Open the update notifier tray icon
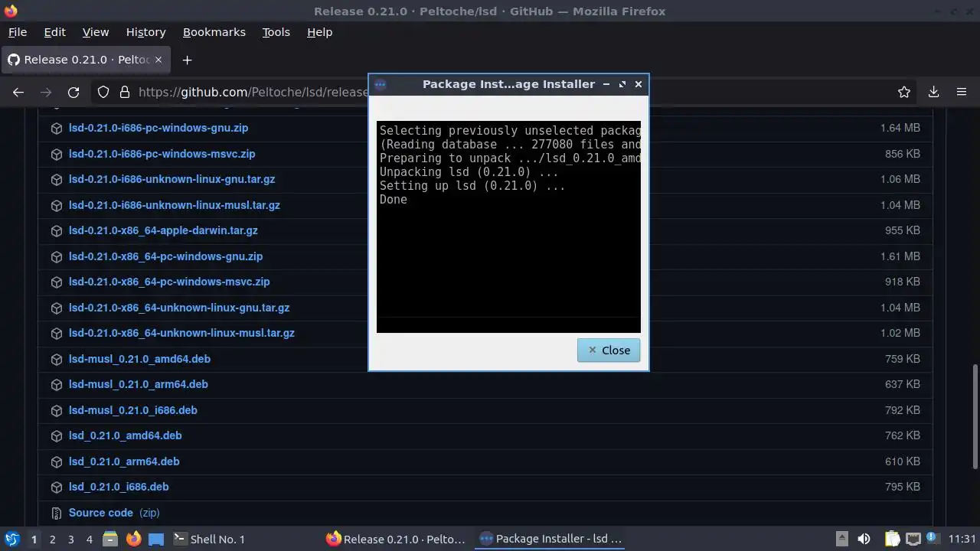The image size is (980, 551). click(933, 539)
